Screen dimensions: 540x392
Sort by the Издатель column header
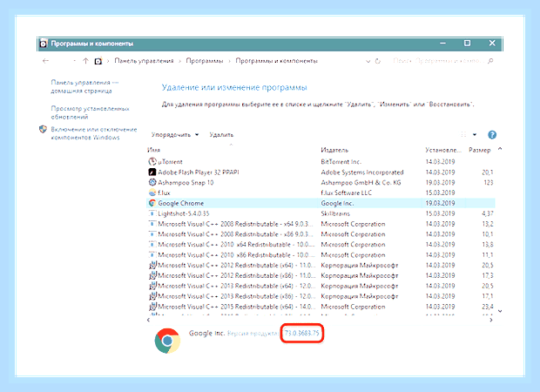(x=334, y=150)
